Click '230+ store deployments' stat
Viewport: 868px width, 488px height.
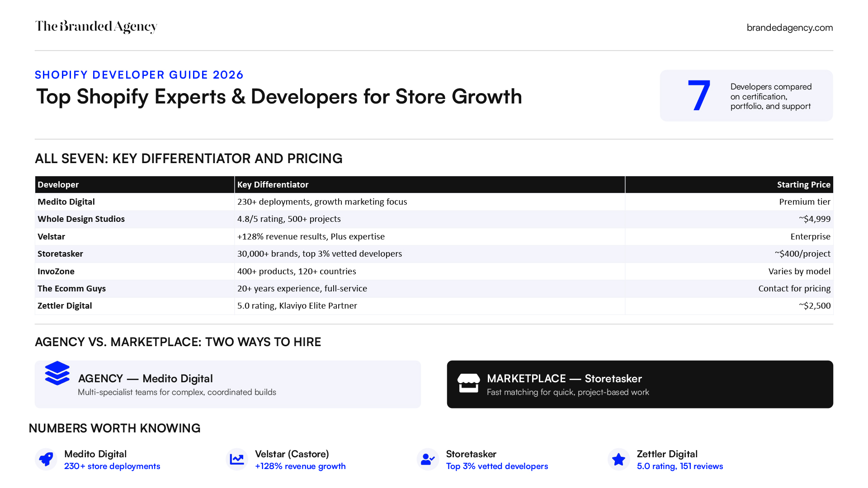coord(112,466)
